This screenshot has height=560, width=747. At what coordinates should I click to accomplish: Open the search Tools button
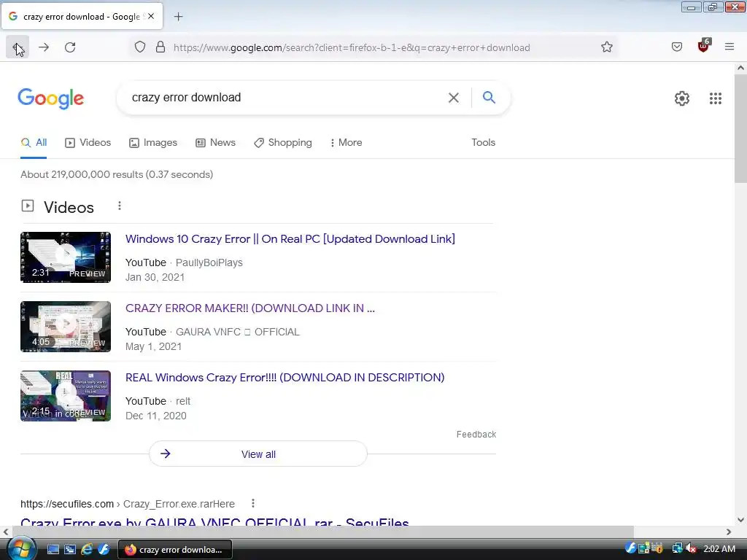pyautogui.click(x=483, y=142)
